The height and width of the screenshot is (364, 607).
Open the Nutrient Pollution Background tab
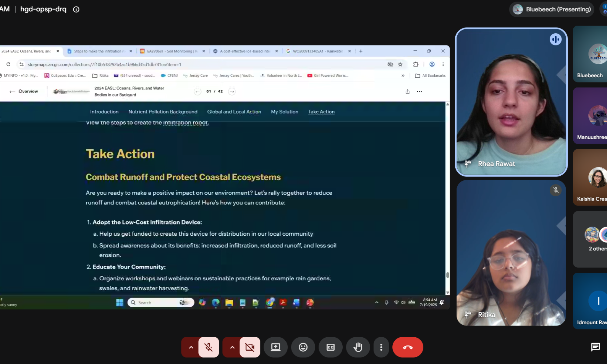coord(163,112)
